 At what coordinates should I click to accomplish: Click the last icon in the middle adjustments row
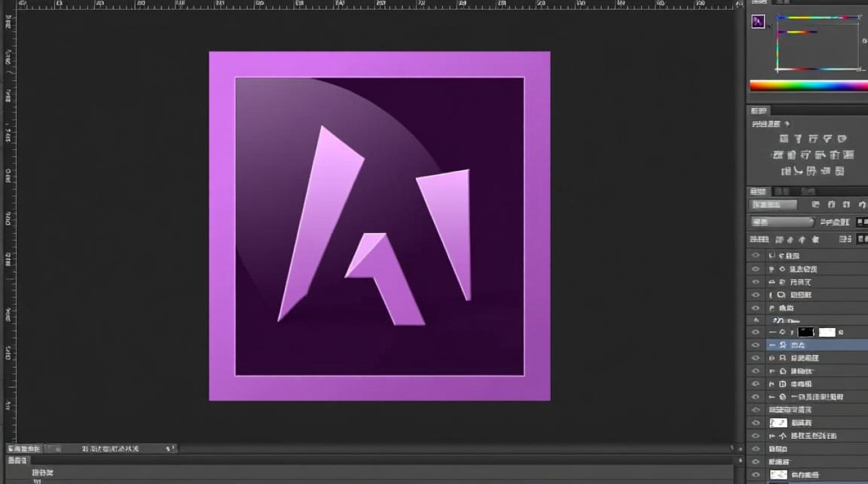(x=848, y=155)
